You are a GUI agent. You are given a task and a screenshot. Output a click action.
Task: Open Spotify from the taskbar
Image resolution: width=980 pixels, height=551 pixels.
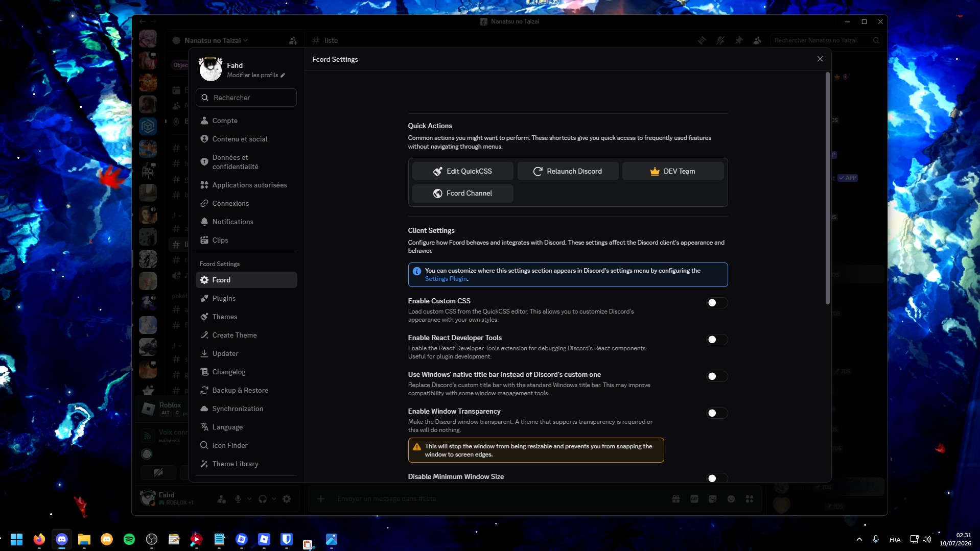(x=129, y=539)
